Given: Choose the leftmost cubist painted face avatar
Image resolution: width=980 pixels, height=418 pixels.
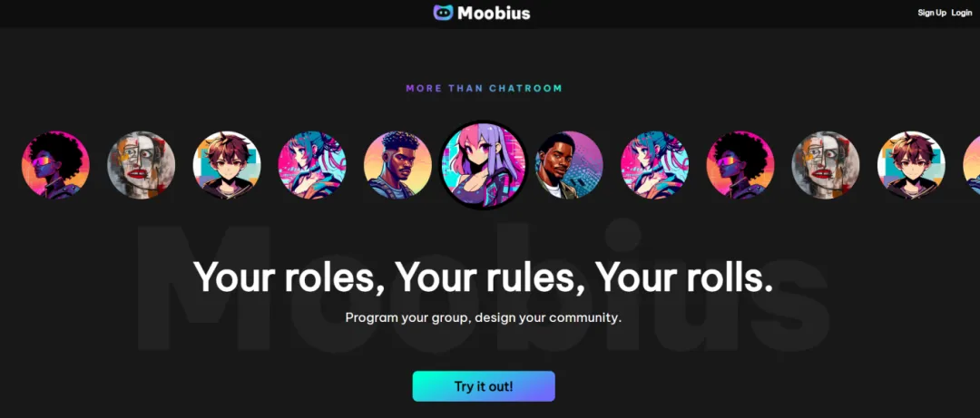Looking at the screenshot, I should pyautogui.click(x=142, y=165).
